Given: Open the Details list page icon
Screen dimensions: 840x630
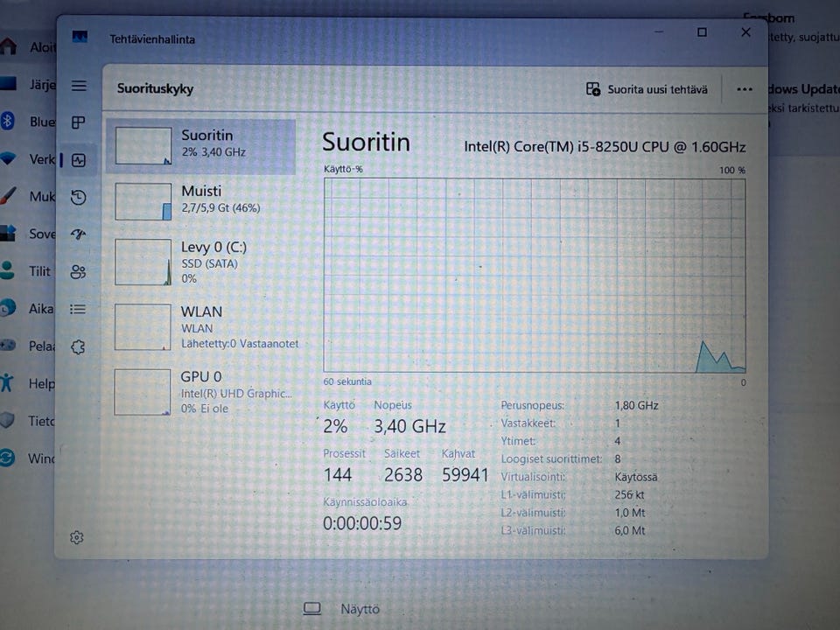Looking at the screenshot, I should point(78,309).
